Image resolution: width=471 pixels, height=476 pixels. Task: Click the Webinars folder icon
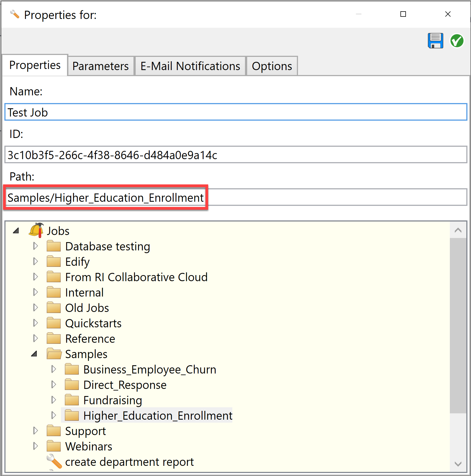(54, 446)
